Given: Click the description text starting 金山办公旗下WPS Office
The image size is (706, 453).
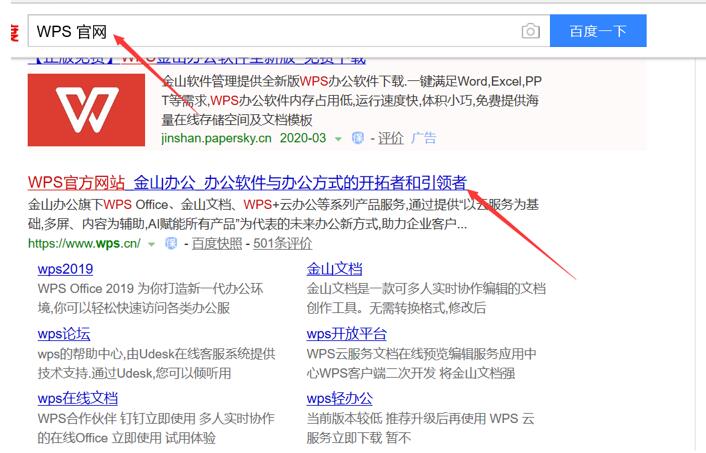Looking at the screenshot, I should [283, 214].
